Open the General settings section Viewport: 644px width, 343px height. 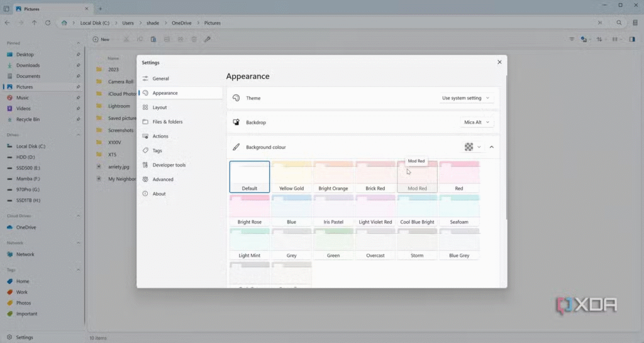pos(160,79)
